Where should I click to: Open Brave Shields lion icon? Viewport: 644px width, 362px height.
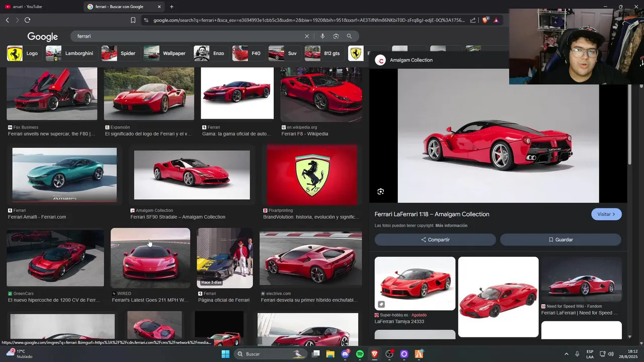click(x=486, y=20)
